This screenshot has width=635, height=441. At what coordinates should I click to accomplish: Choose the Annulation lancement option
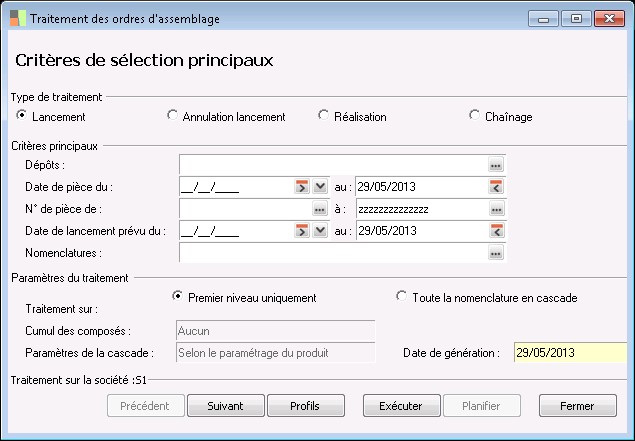click(x=173, y=116)
